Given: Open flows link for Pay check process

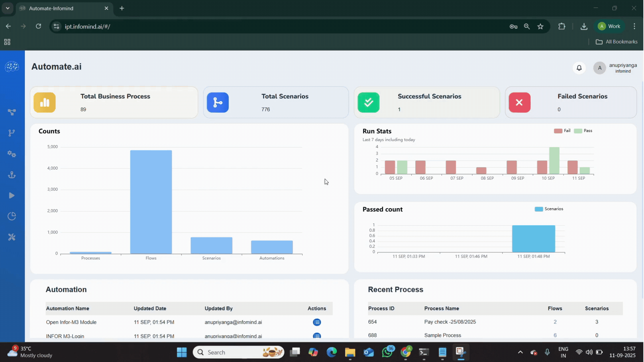Looking at the screenshot, I should click(x=555, y=322).
